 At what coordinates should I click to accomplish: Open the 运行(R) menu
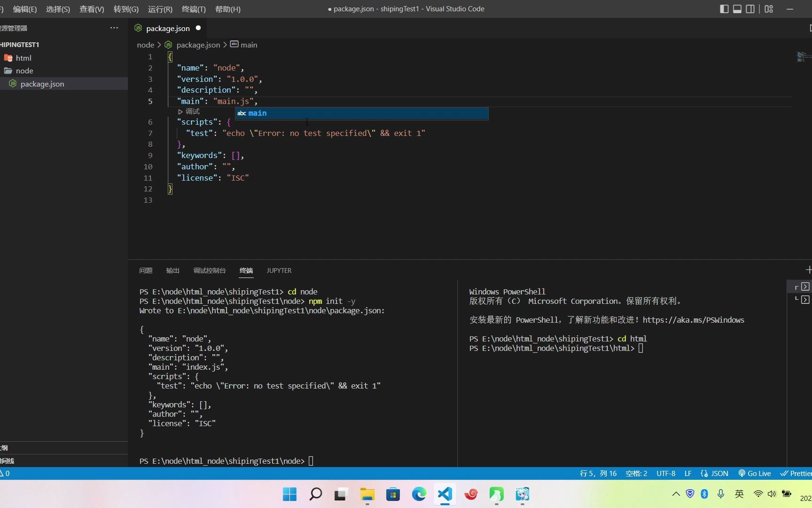(160, 9)
